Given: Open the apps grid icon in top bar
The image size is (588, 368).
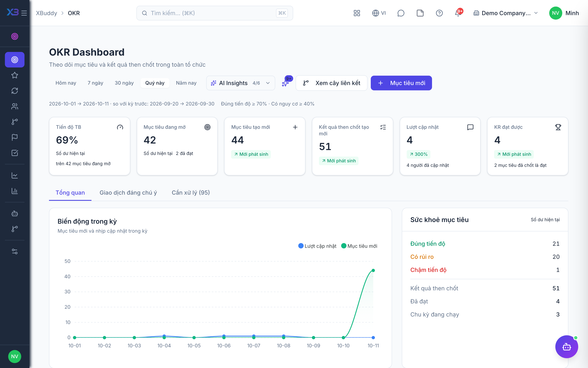Looking at the screenshot, I should 357,13.
